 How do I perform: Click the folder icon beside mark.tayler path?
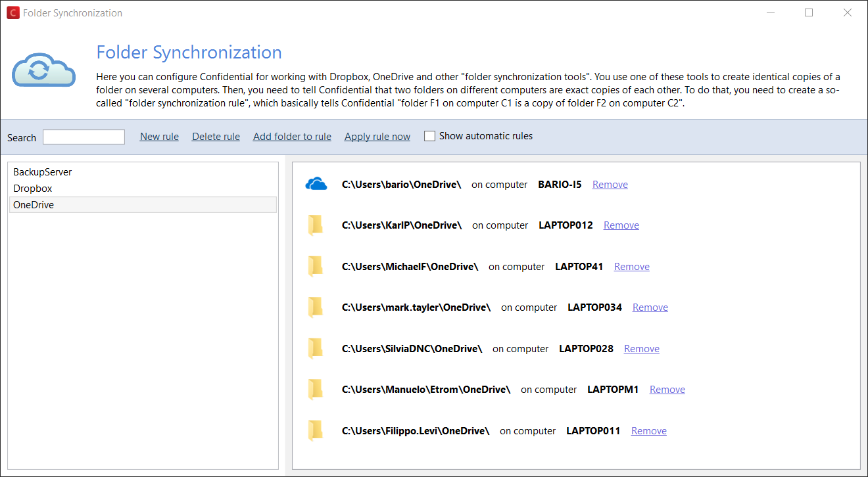click(x=316, y=307)
